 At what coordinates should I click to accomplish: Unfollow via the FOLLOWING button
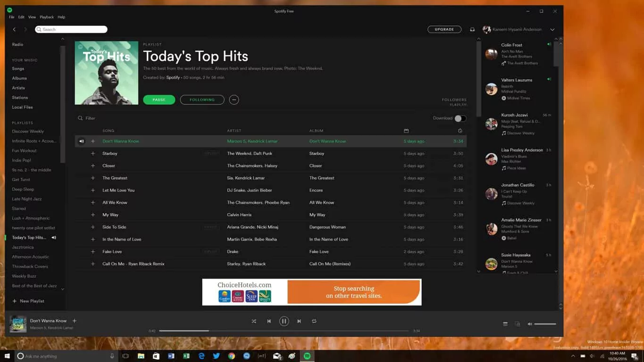pos(202,99)
